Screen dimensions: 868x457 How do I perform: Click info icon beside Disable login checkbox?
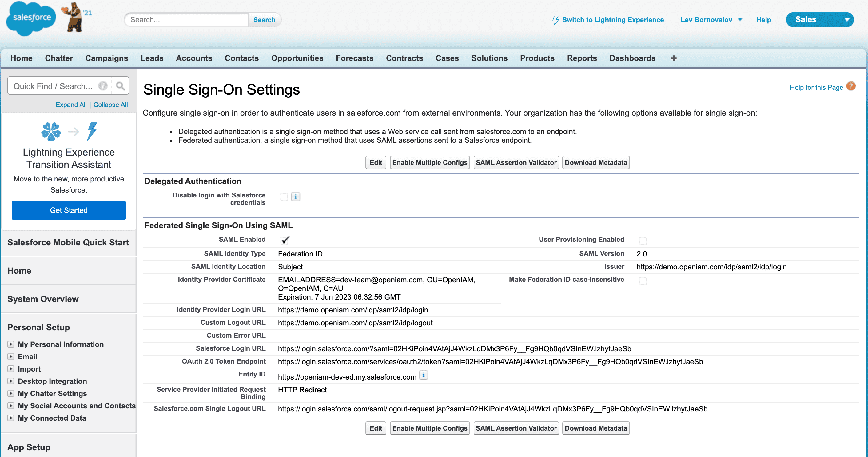pyautogui.click(x=296, y=197)
